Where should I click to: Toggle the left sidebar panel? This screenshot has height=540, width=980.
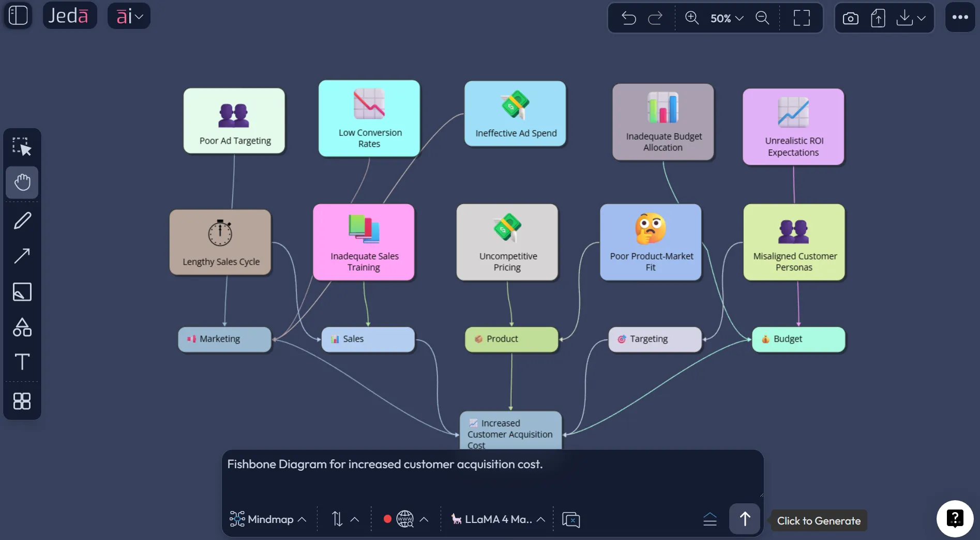tap(18, 15)
